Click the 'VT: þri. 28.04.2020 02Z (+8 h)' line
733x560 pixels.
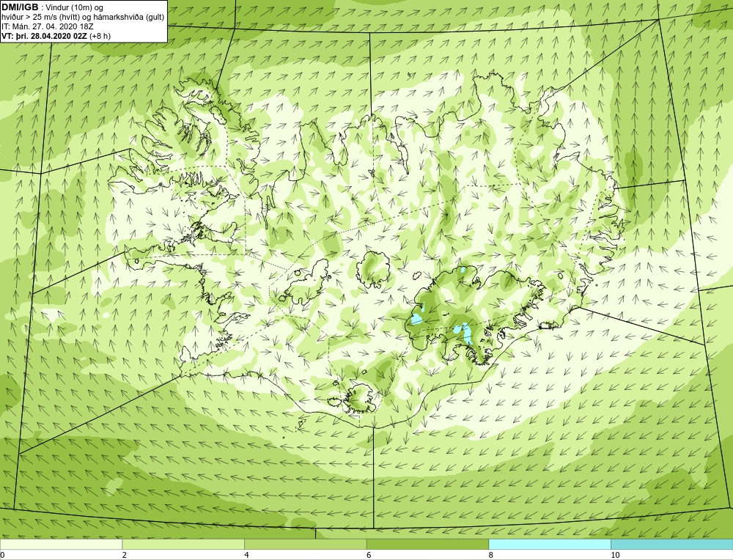coord(56,35)
